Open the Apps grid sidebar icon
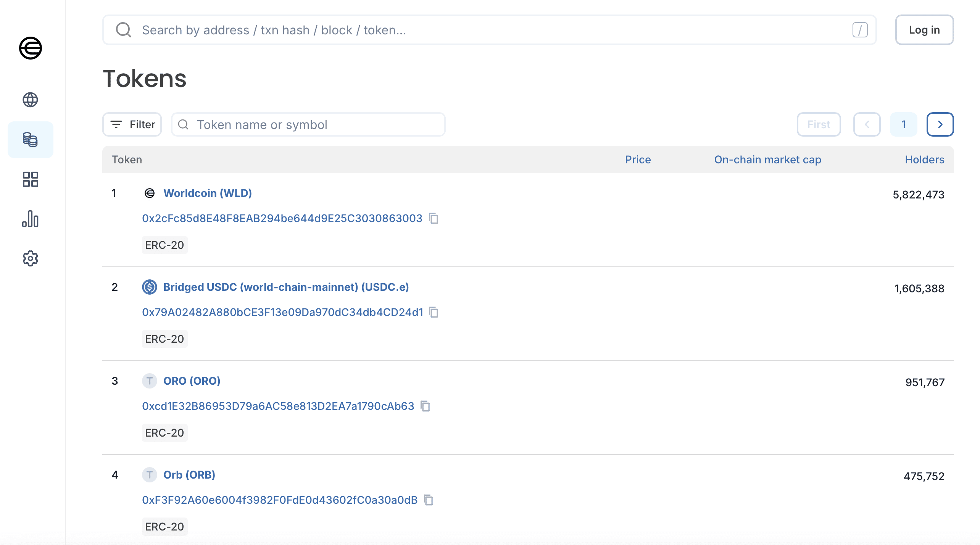 [x=30, y=179]
